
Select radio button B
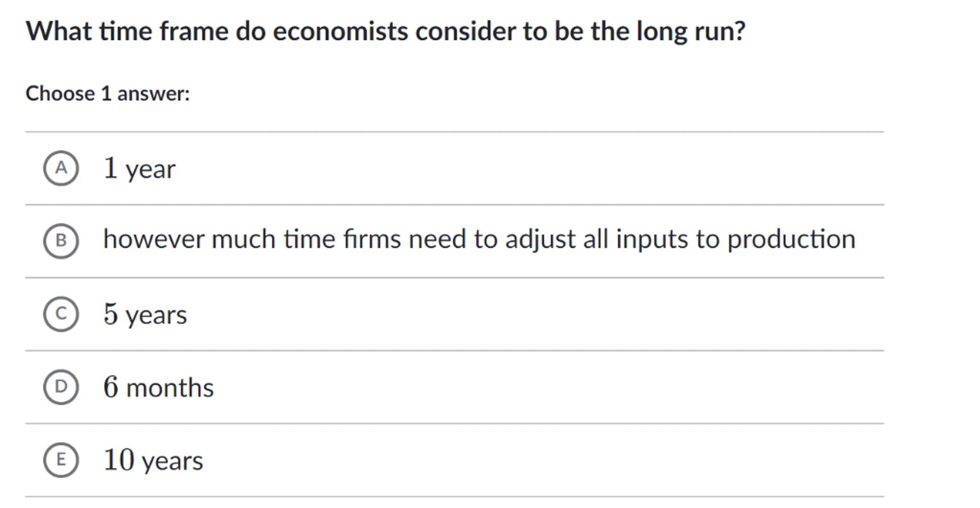coord(61,241)
